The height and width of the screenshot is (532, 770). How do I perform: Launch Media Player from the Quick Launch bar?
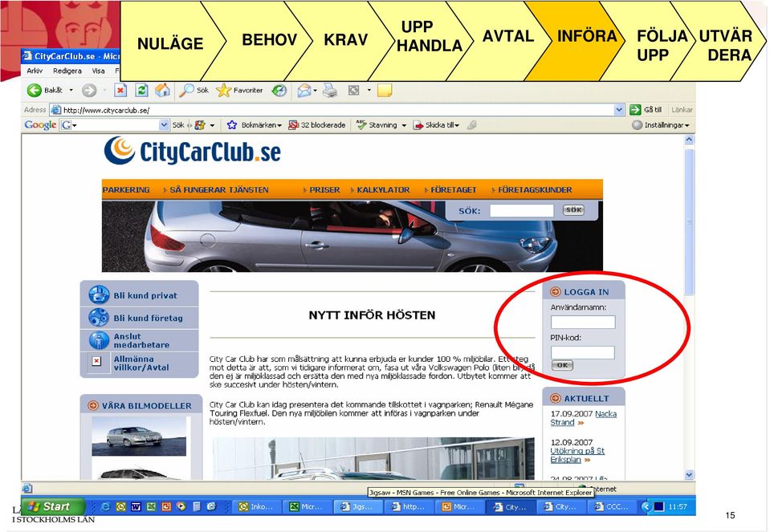click(x=181, y=506)
